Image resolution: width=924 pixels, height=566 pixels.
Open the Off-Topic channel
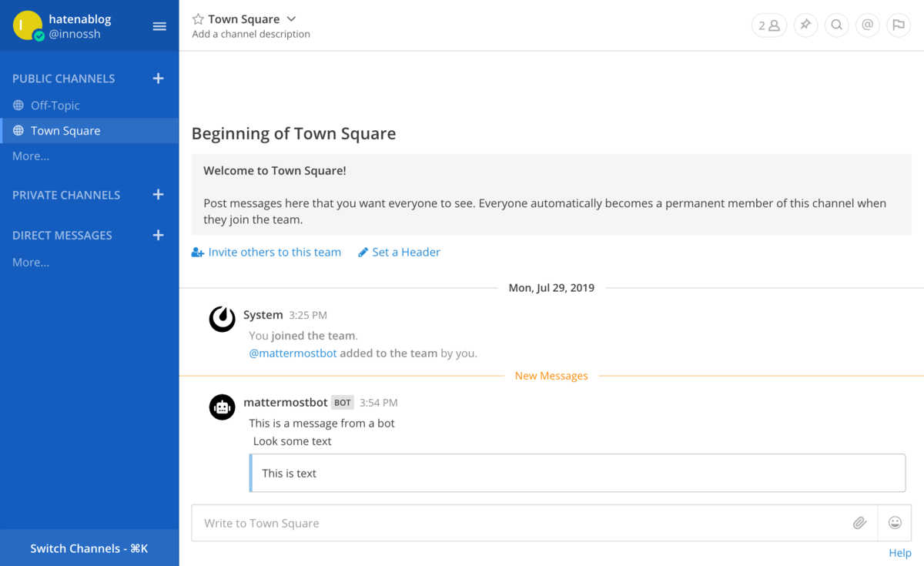[x=89, y=105]
